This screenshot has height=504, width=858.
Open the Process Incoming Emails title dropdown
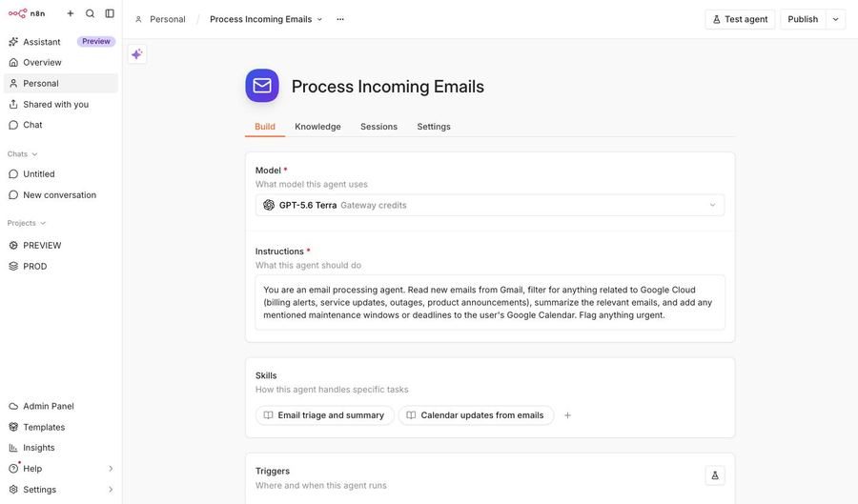pyautogui.click(x=266, y=19)
